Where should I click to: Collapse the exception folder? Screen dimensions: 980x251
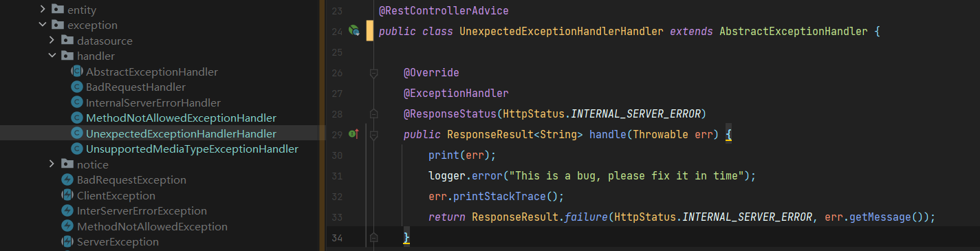point(43,25)
